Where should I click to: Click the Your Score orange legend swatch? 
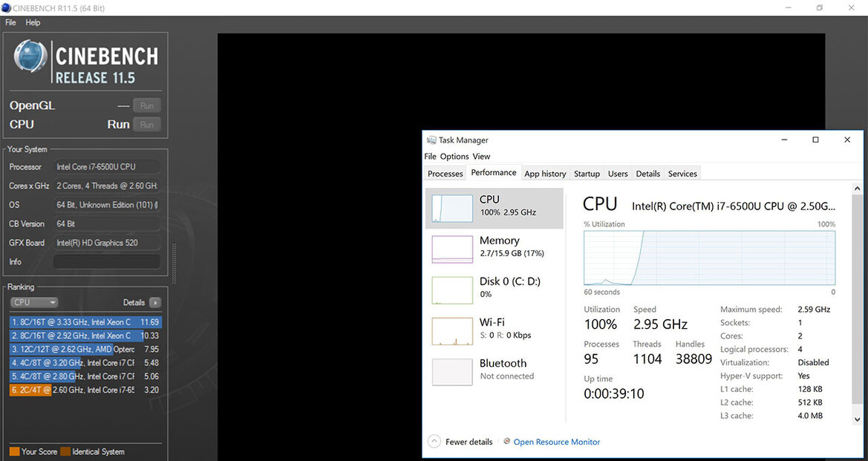(x=14, y=451)
